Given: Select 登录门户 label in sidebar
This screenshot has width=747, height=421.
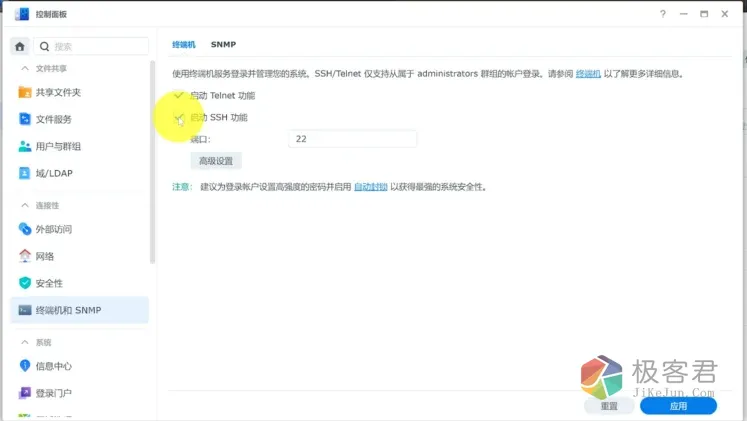Looking at the screenshot, I should [x=53, y=393].
